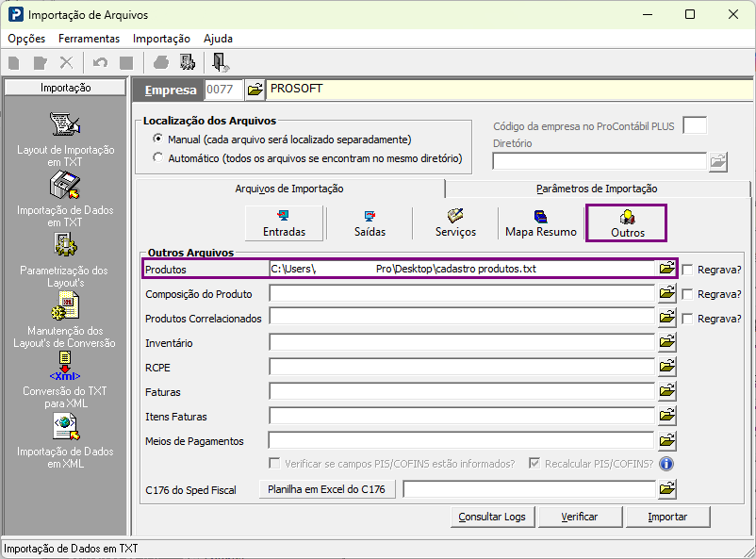Click the C176 do Sped Fiscal path field

[x=530, y=489]
